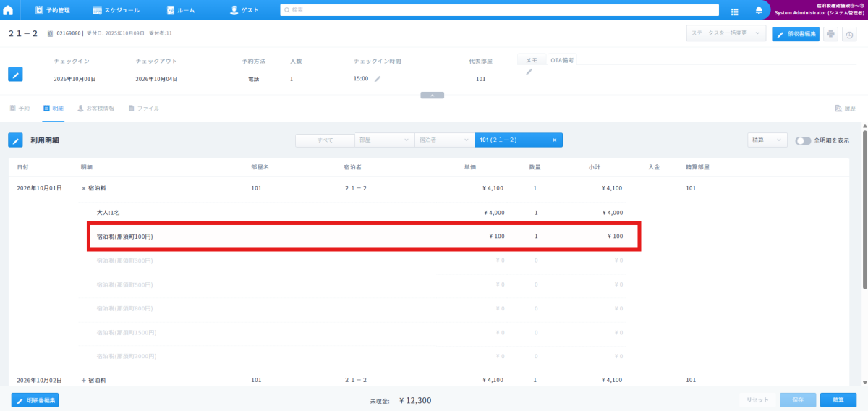Collapse the 宿泊料 row for 2026年10月01日
This screenshot has width=868, height=411.
tap(84, 188)
